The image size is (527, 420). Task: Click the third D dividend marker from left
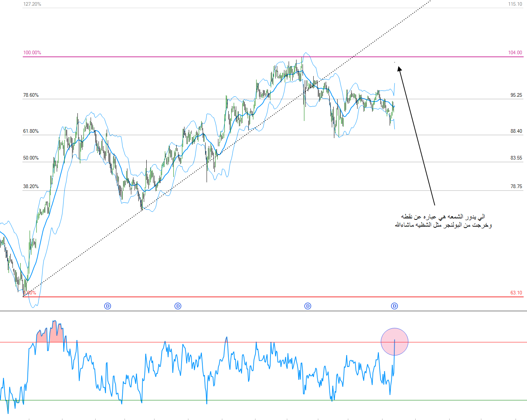click(308, 306)
